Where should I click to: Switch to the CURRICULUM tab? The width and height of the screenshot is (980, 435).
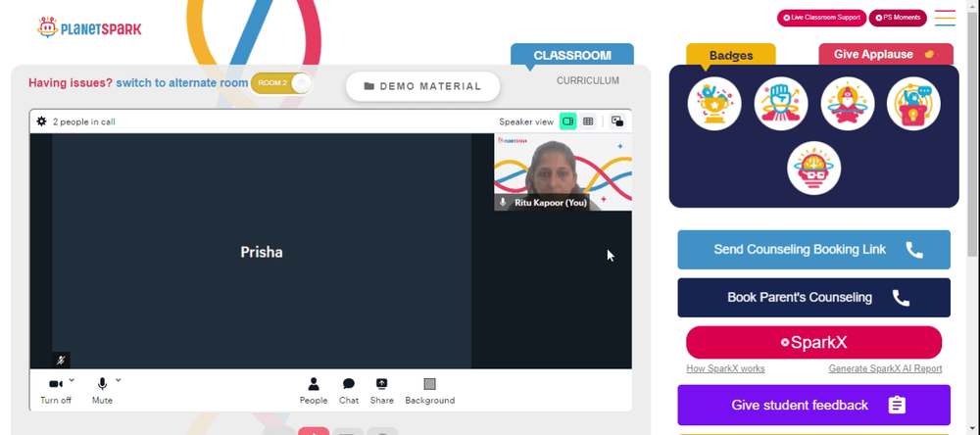click(588, 80)
